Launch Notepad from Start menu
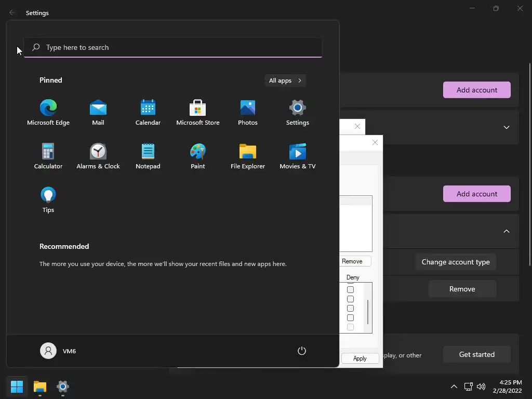This screenshot has height=399, width=532. [148, 156]
